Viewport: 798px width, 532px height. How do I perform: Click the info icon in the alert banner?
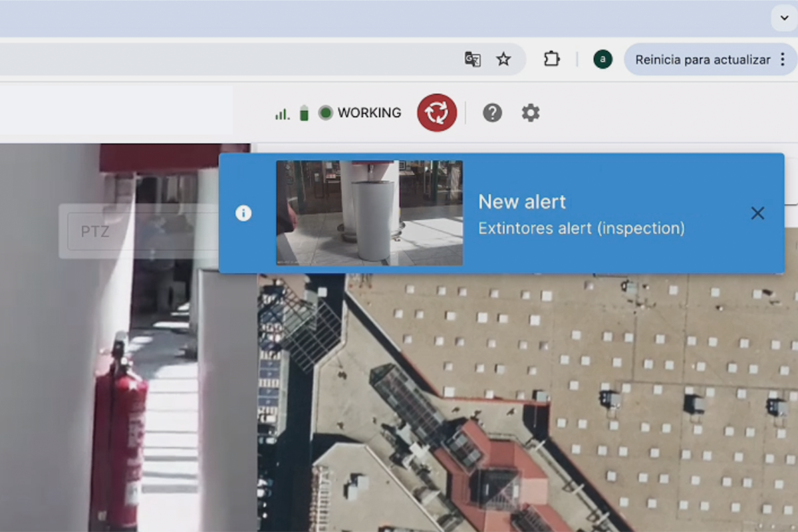click(243, 213)
